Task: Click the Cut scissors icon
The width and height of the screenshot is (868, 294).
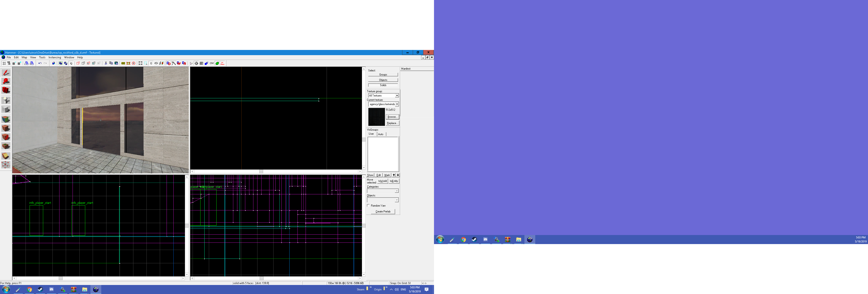Action: 106,63
